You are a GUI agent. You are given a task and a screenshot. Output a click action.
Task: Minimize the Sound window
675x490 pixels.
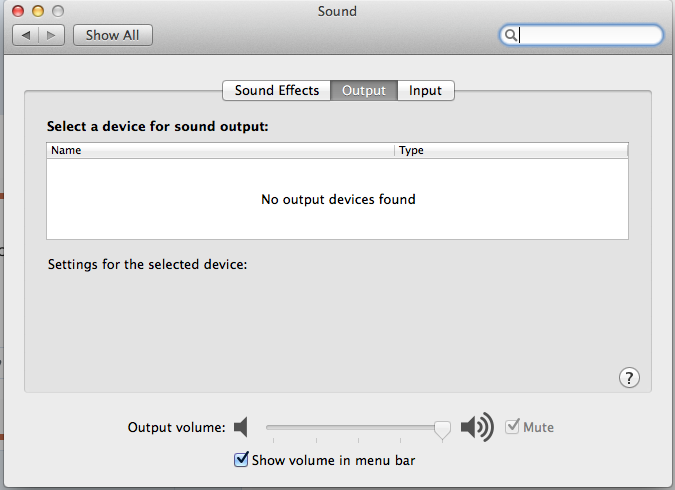(38, 11)
